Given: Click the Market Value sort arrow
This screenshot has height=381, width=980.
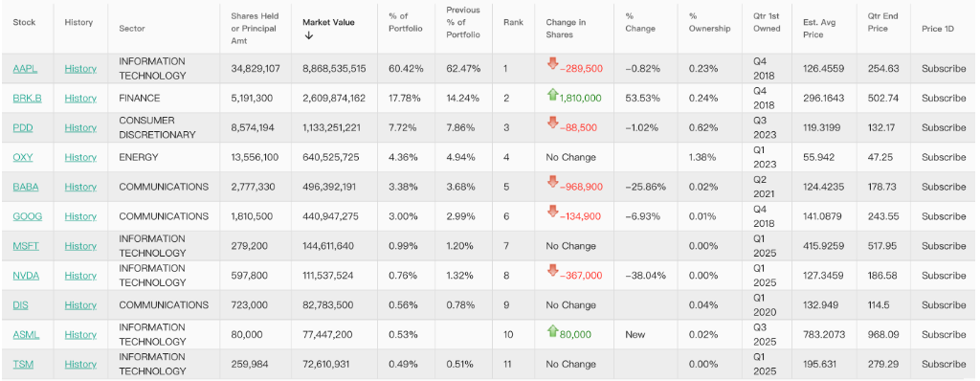Looking at the screenshot, I should 309,35.
